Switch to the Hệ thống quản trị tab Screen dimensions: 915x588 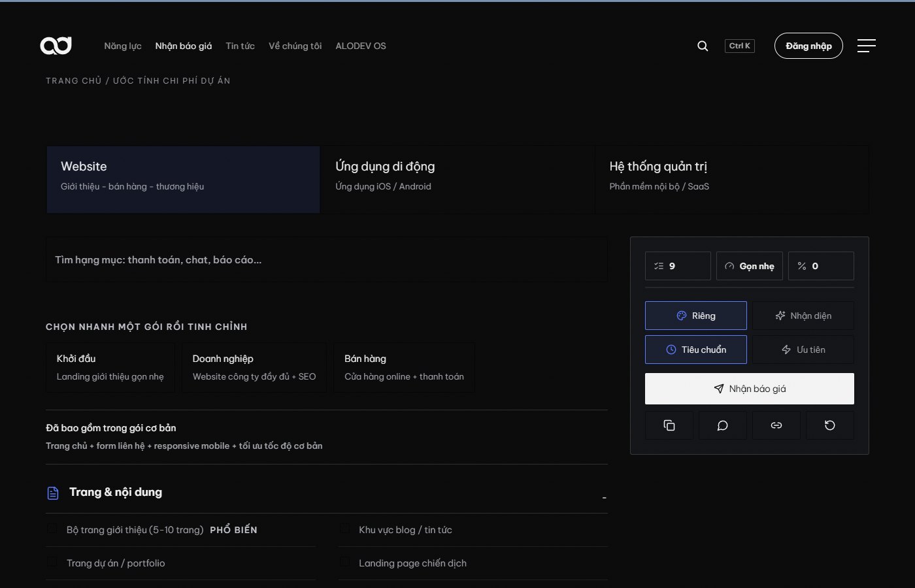pyautogui.click(x=732, y=180)
